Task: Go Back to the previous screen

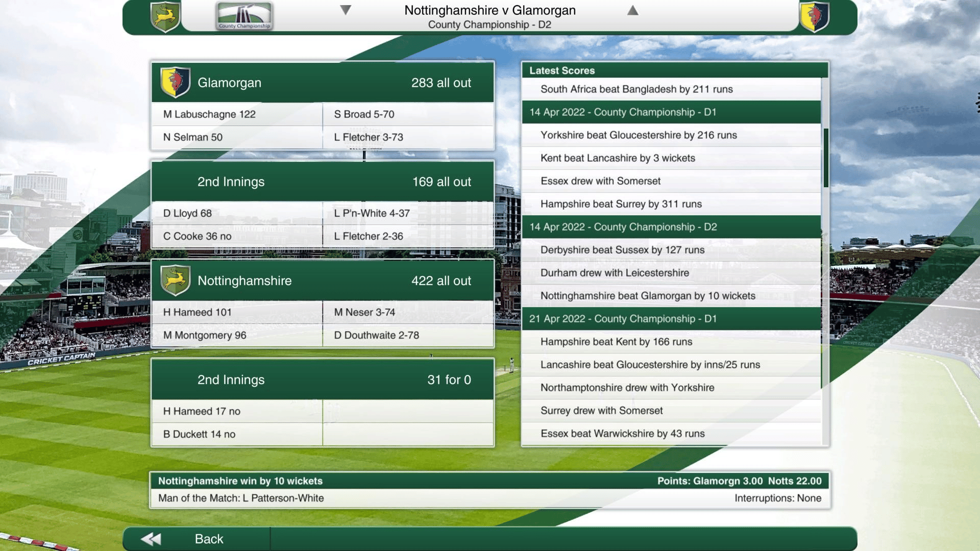Action: click(x=208, y=539)
